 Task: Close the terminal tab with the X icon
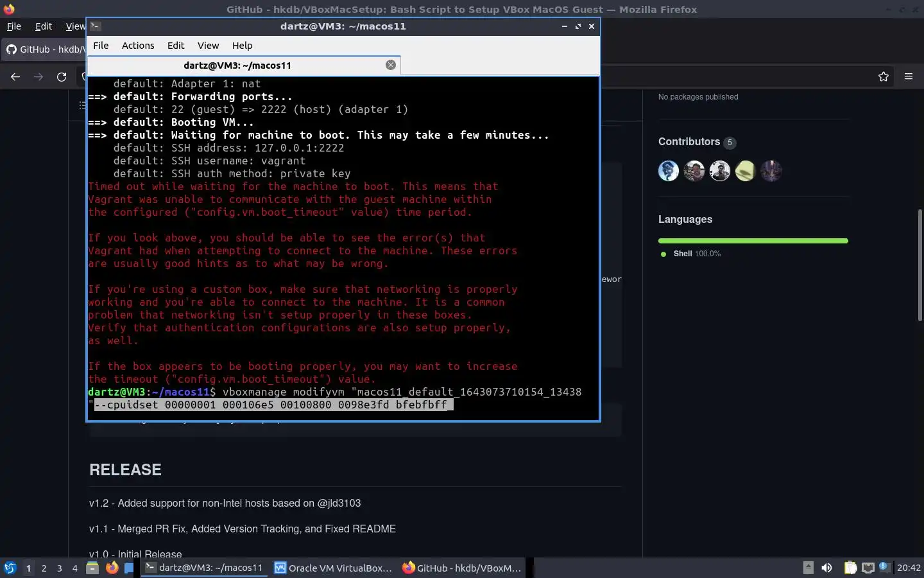[x=390, y=65]
